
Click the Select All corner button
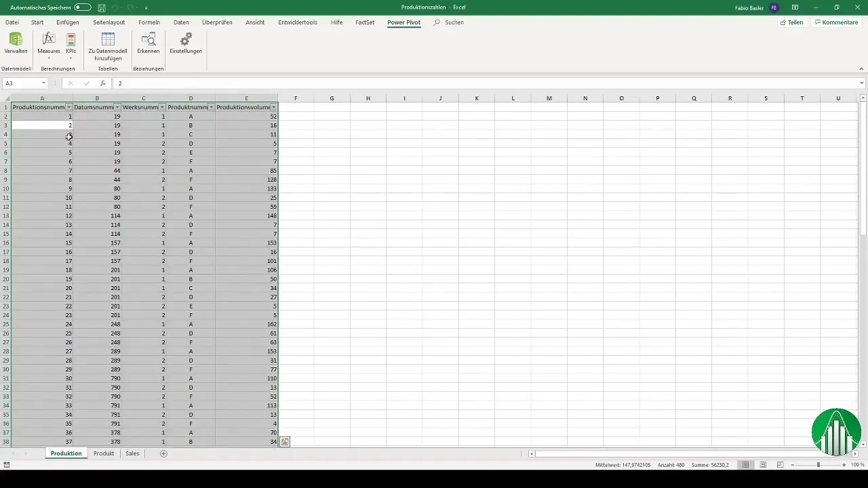[5, 98]
